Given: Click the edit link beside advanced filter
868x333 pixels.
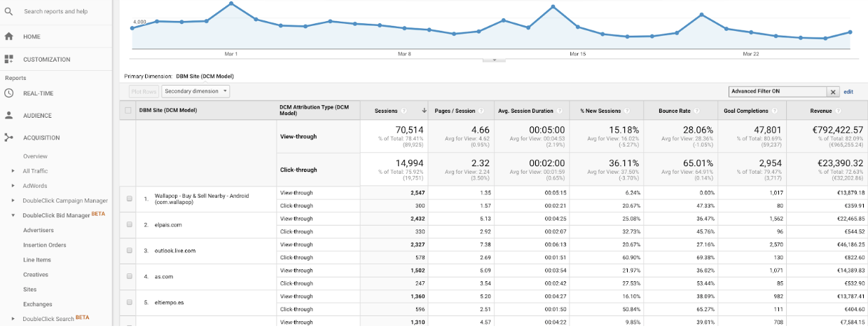Looking at the screenshot, I should coord(848,92).
